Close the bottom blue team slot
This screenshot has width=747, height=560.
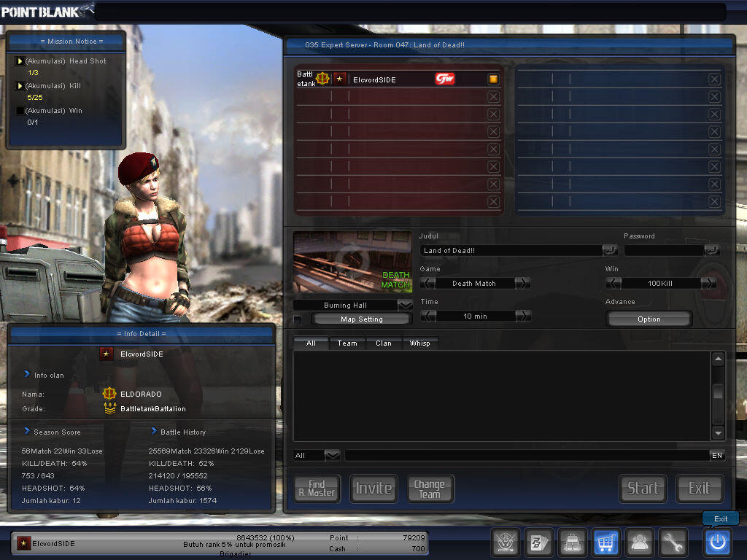[714, 201]
